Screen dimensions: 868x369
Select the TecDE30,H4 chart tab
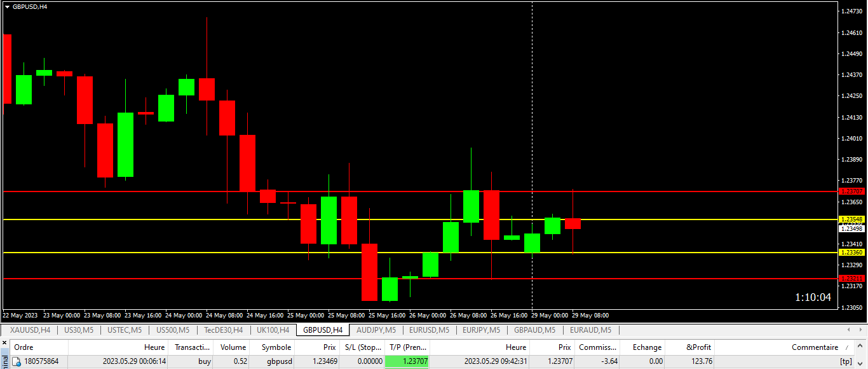(x=223, y=330)
